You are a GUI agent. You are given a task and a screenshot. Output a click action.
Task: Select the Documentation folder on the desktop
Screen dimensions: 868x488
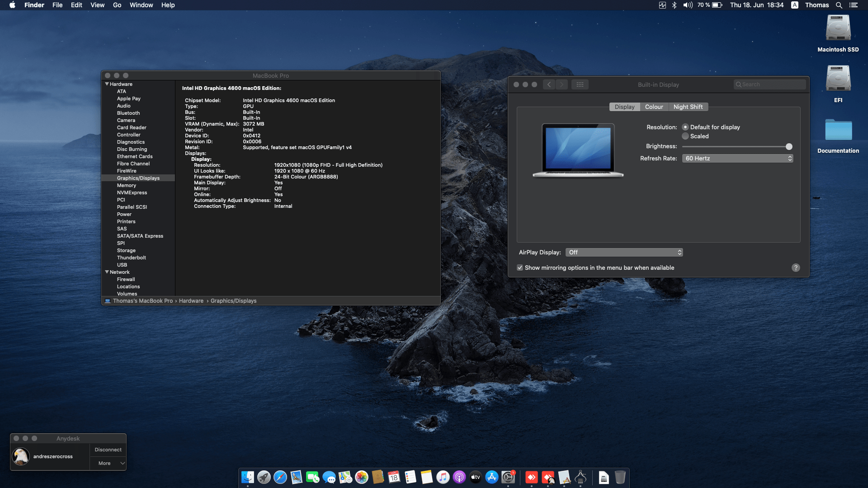pos(838,136)
